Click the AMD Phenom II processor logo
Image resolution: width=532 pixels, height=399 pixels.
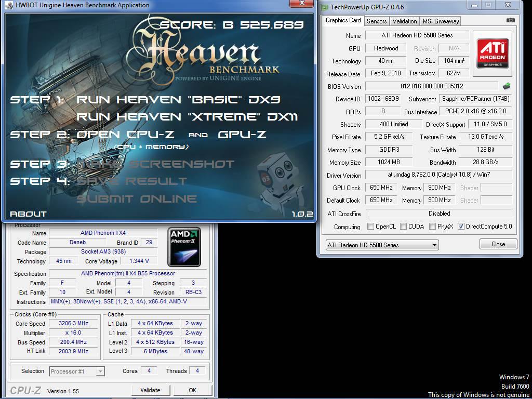pyautogui.click(x=184, y=247)
